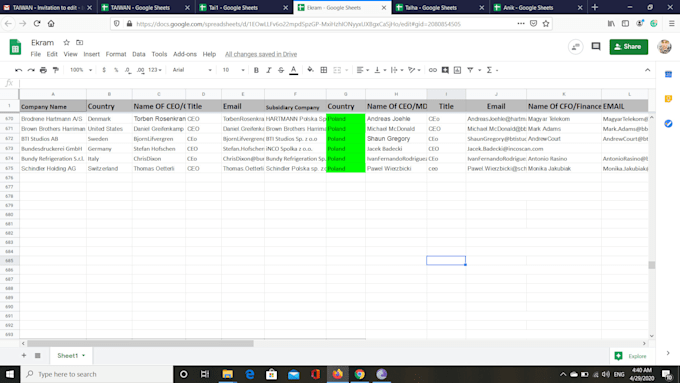
Task: Click the green Share button
Action: click(x=628, y=46)
